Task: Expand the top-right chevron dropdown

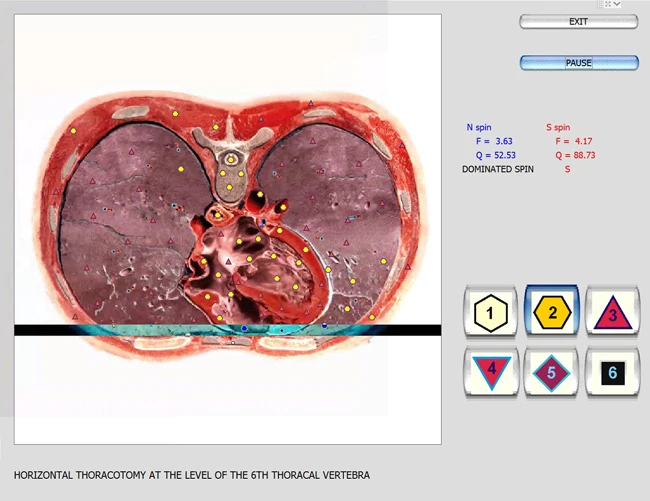Action: click(617, 4)
